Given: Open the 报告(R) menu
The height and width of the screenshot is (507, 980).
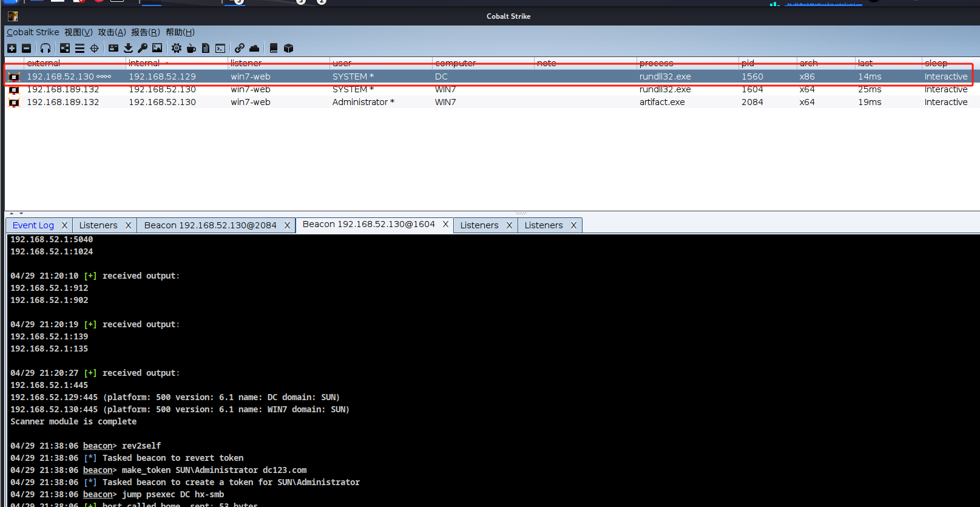Looking at the screenshot, I should pyautogui.click(x=146, y=32).
